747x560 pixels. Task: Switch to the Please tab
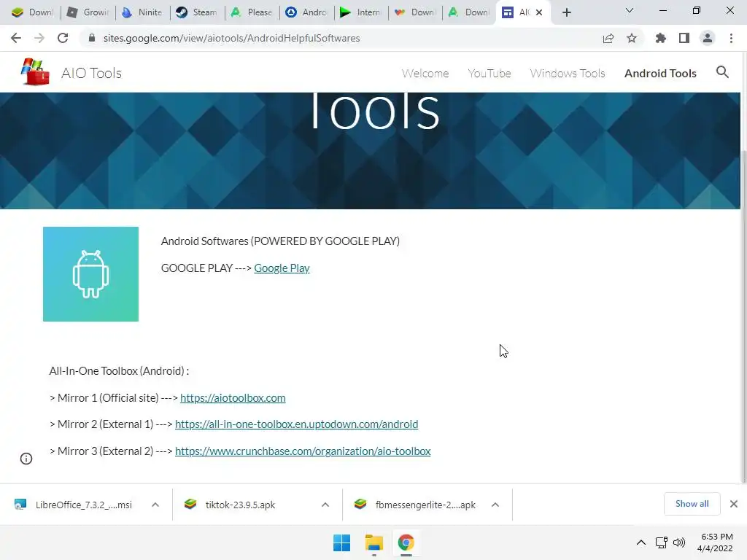pyautogui.click(x=251, y=12)
